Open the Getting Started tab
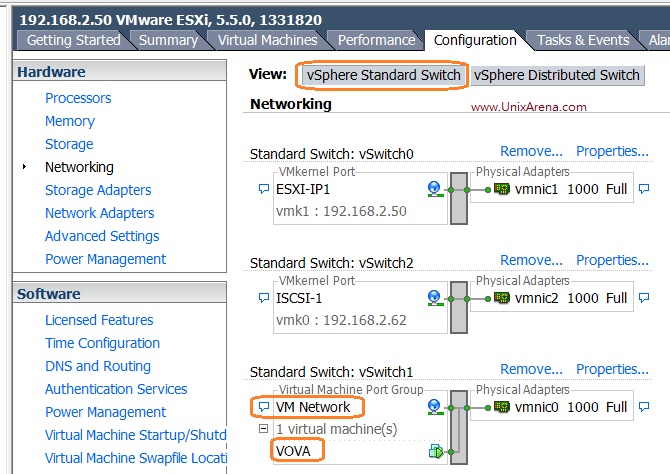Screen dimensions: 670x474 [73, 40]
